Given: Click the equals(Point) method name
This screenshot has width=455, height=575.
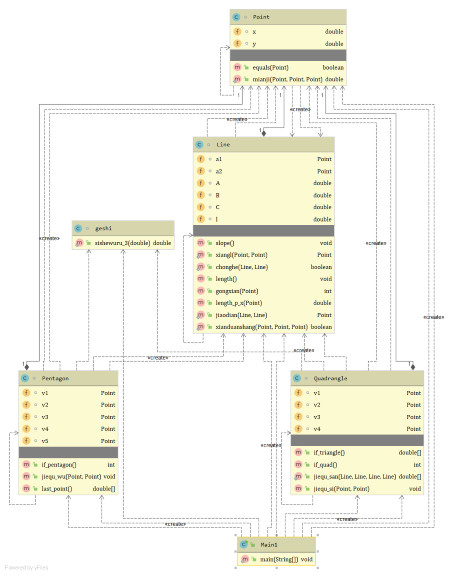Looking at the screenshot, I should (271, 67).
